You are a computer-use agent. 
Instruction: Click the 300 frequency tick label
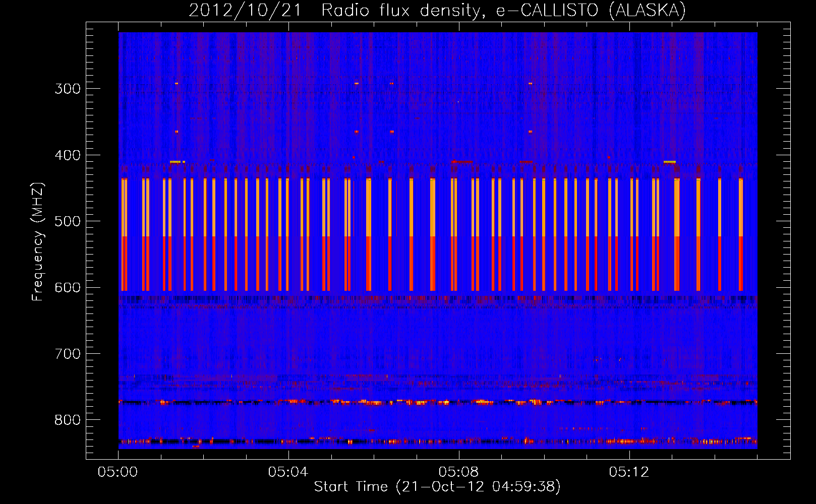pyautogui.click(x=68, y=89)
